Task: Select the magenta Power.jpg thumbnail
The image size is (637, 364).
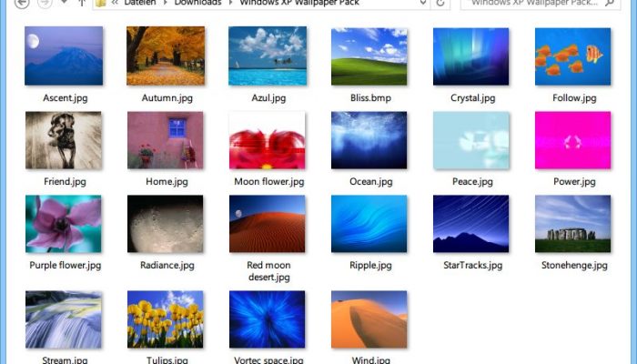Action: tap(572, 140)
